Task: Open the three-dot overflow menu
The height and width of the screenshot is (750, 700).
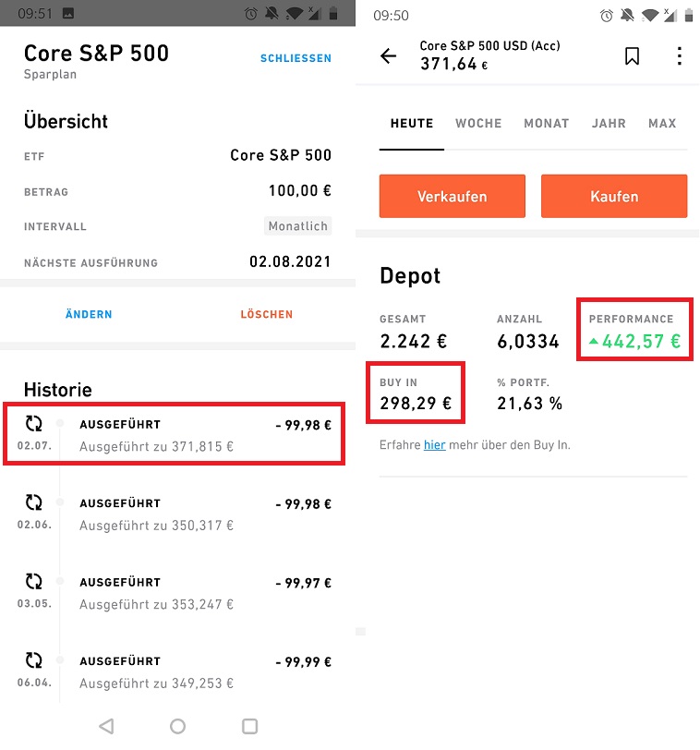Action: [x=679, y=56]
